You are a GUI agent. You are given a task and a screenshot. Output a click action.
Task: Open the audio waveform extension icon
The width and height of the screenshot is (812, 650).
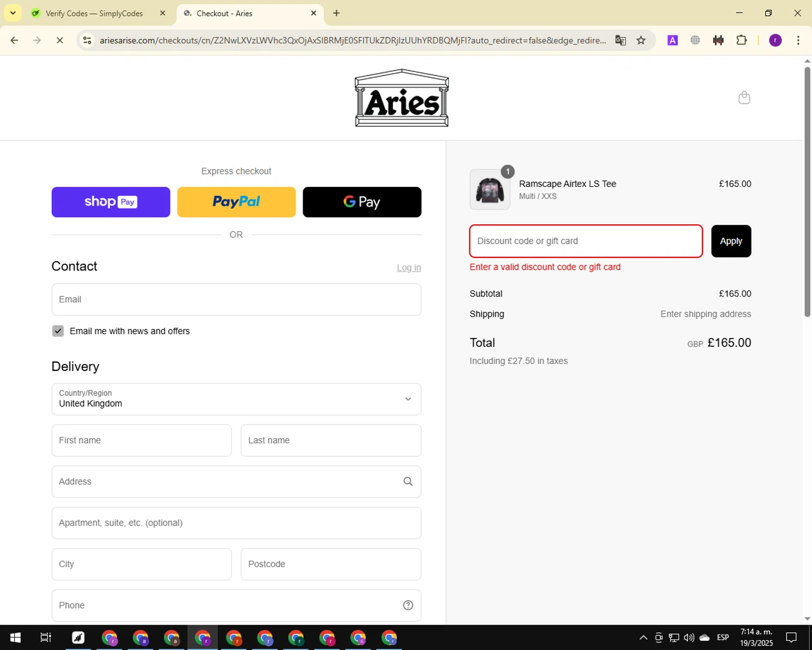[718, 40]
